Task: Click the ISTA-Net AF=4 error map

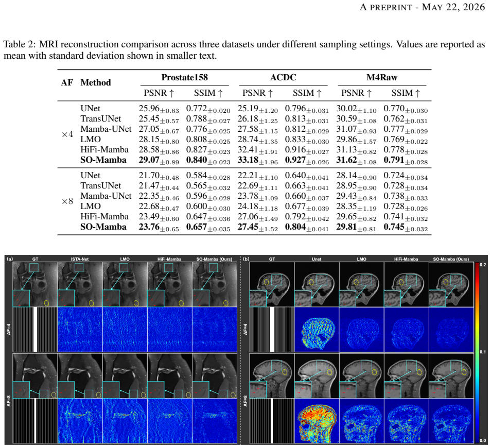Action: pos(80,330)
